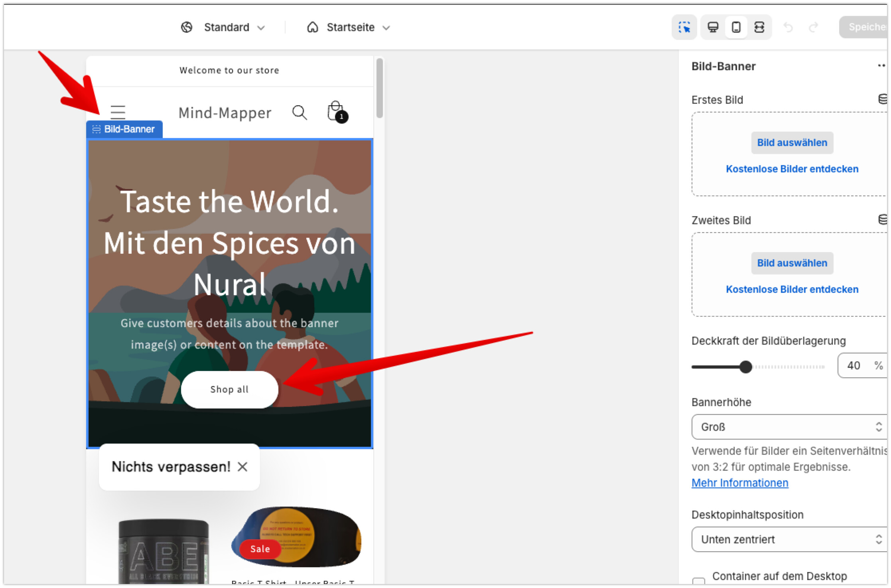The image size is (891, 588).
Task: Open the hamburger menu in store preview
Action: click(x=118, y=112)
